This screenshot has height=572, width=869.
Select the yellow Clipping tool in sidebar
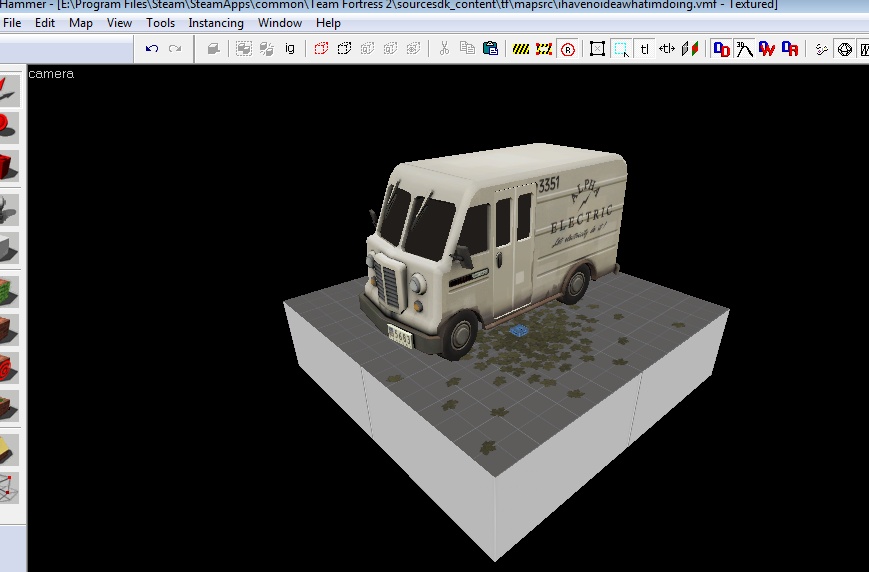coord(9,450)
